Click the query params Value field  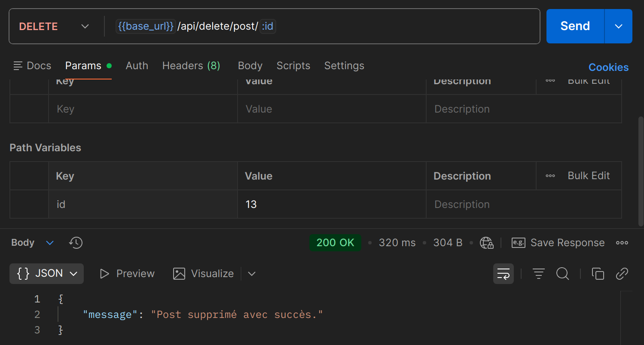click(x=332, y=109)
